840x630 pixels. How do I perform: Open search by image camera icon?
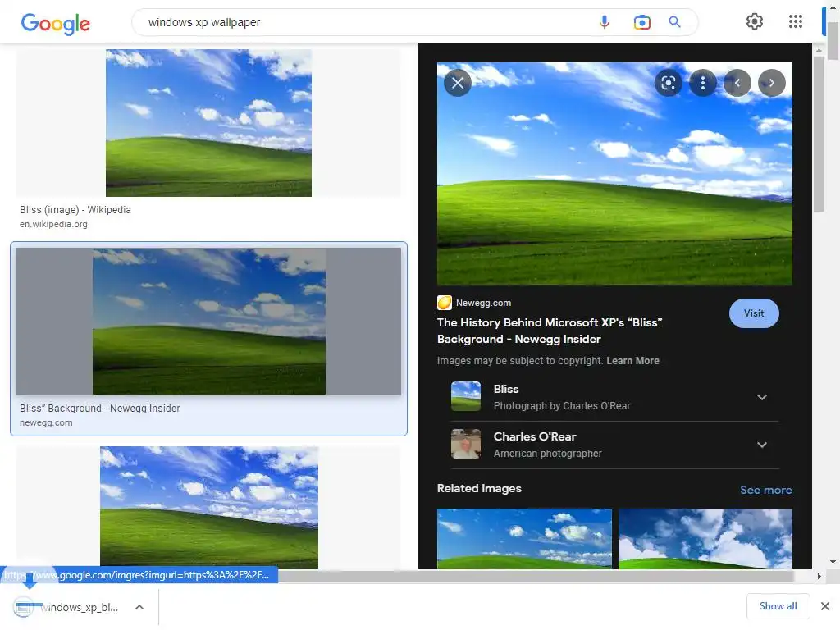(641, 22)
